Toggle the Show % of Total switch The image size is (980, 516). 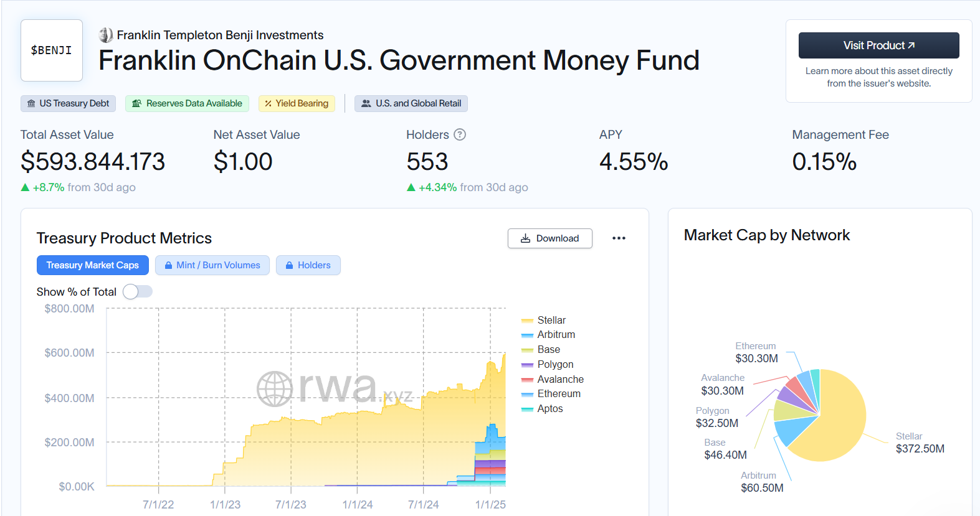138,291
